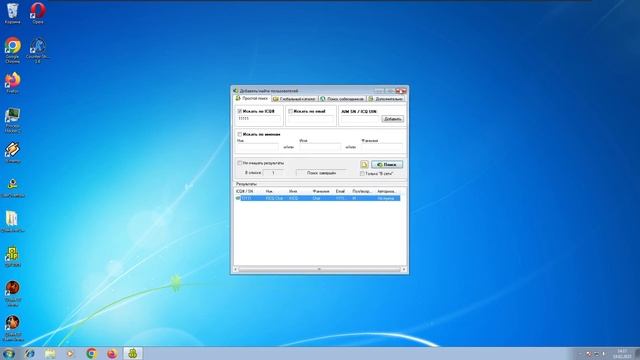Image resolution: width=640 pixels, height=360 pixels.
Task: Select the yellow folder on the desktop
Action: pyautogui.click(x=12, y=221)
